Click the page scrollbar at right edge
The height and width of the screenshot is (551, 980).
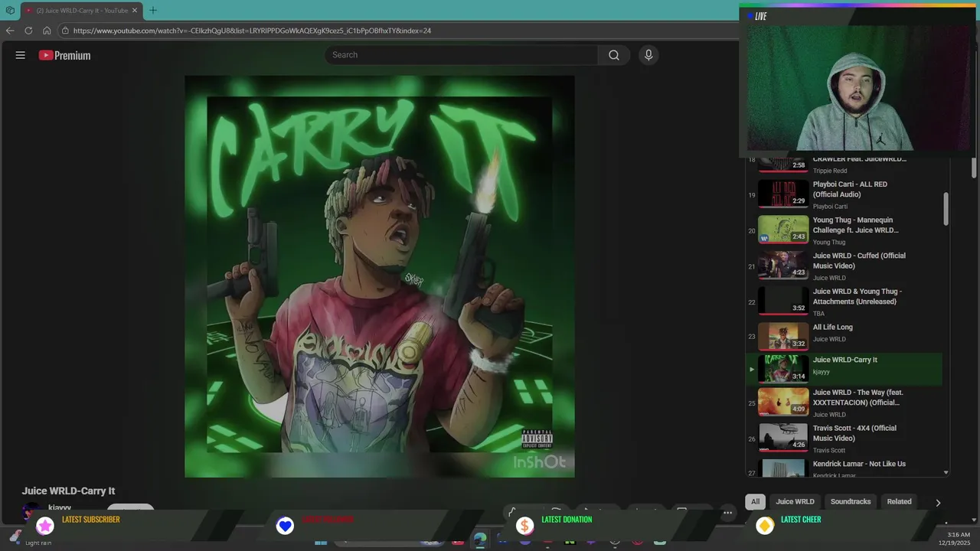click(974, 168)
